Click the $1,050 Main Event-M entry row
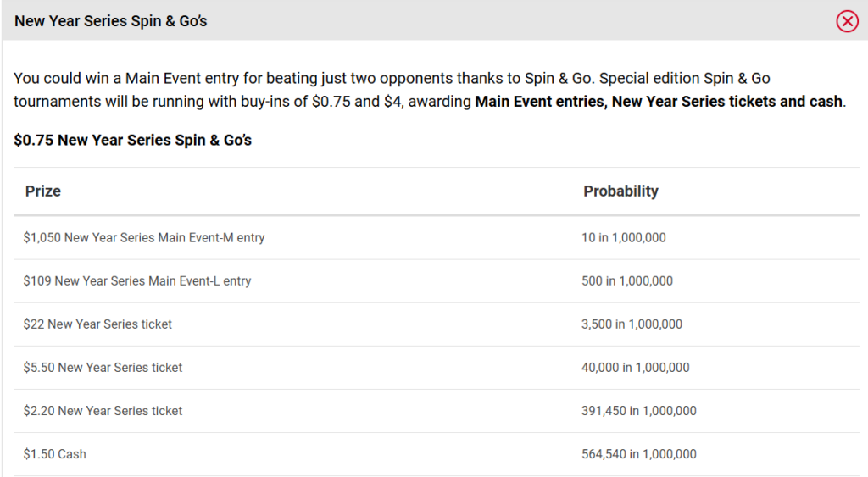 pyautogui.click(x=437, y=237)
